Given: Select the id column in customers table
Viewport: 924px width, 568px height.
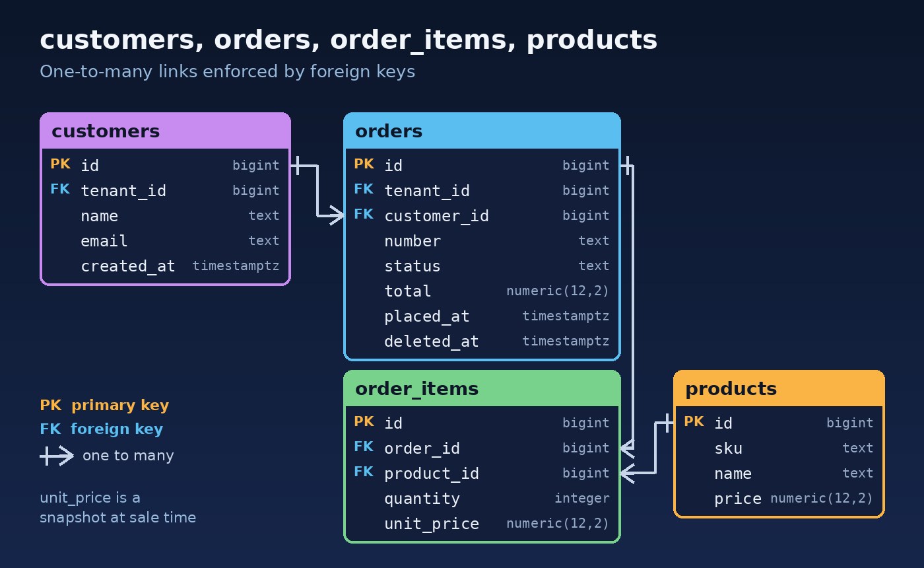Looking at the screenshot, I should (165, 165).
